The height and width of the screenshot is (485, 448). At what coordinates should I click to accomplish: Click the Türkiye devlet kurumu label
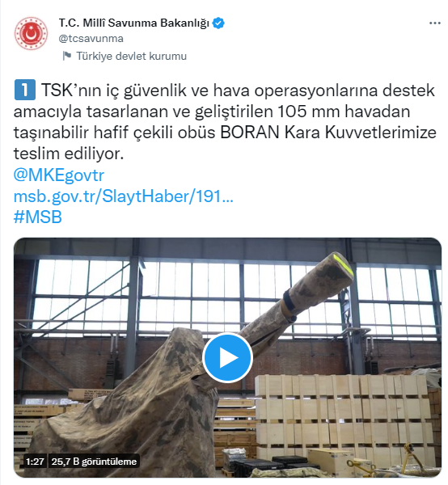coord(131,57)
